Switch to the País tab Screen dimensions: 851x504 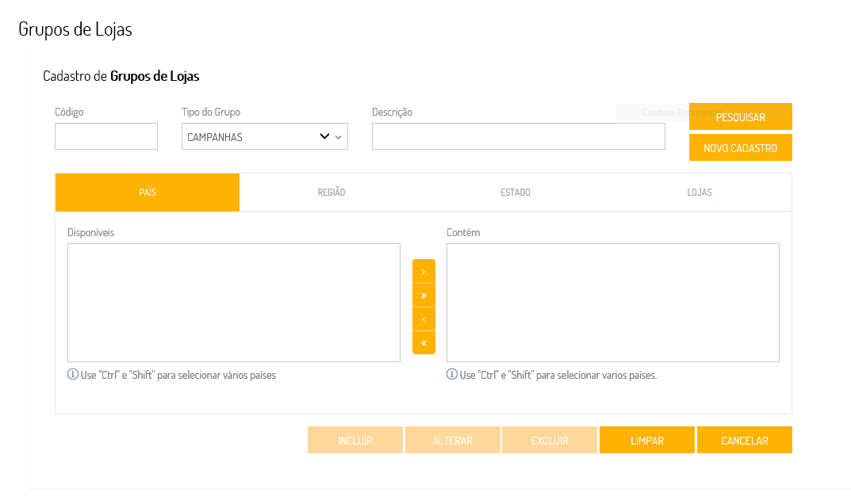(147, 193)
